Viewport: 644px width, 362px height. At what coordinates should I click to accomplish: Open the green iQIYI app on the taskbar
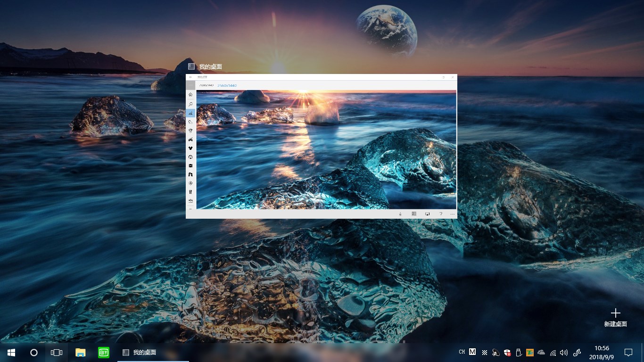coord(104,352)
